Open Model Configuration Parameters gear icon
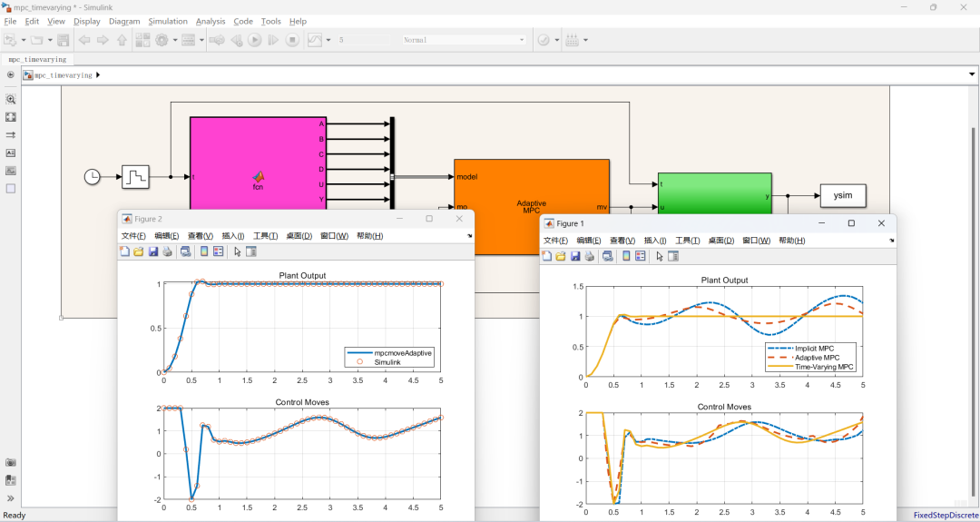Screen dimensions: 980x522 (162, 40)
